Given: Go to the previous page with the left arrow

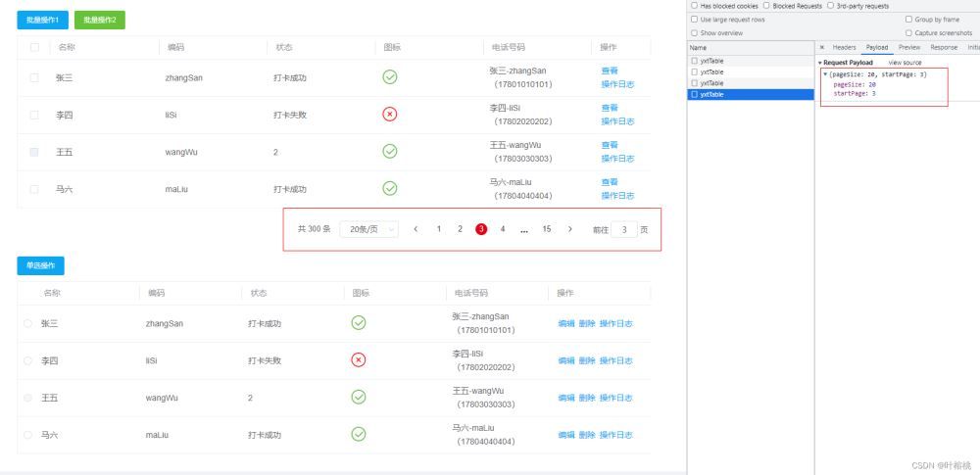Looking at the screenshot, I should pyautogui.click(x=416, y=229).
